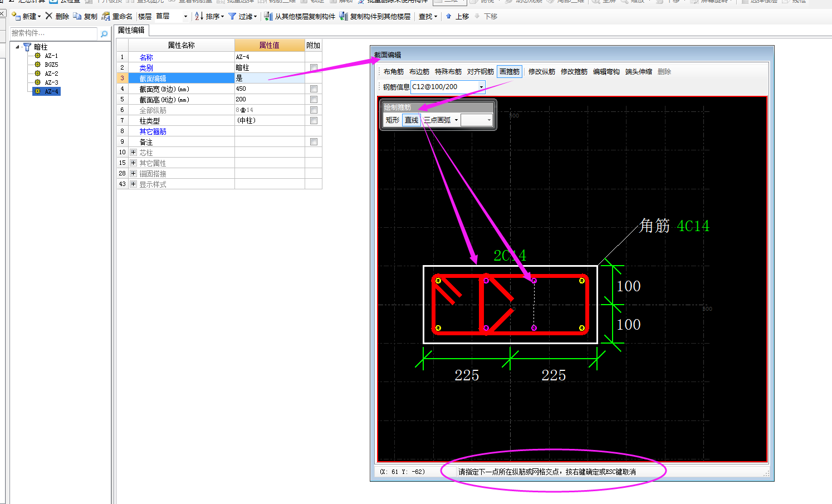The image size is (832, 504).
Task: Click 复制构件到其他楼层 icon
Action: [344, 16]
